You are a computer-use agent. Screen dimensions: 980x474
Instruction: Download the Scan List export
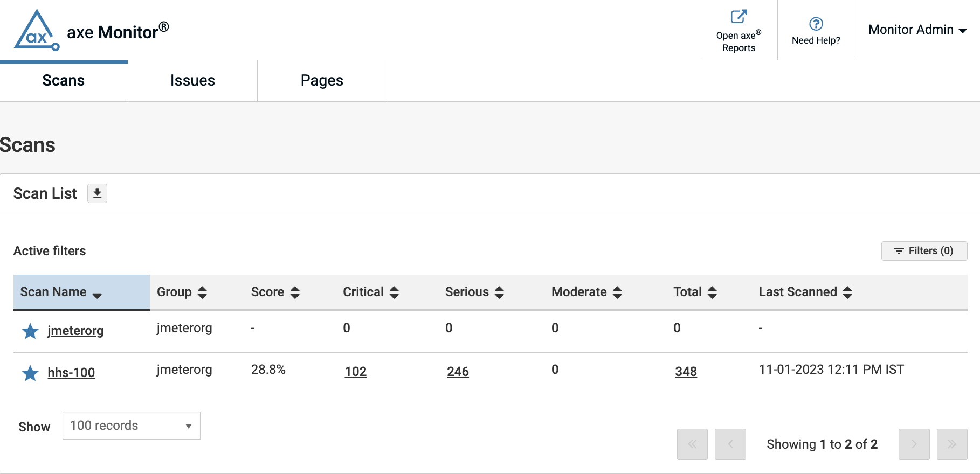click(x=97, y=193)
